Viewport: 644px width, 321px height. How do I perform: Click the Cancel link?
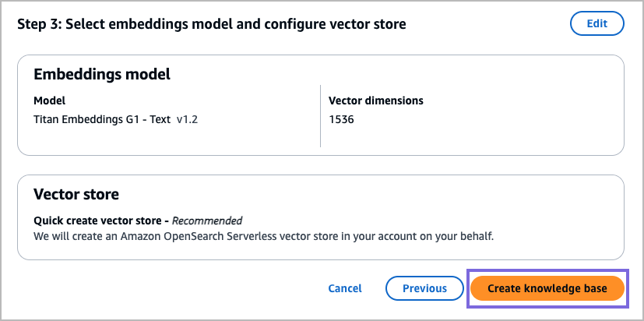345,288
